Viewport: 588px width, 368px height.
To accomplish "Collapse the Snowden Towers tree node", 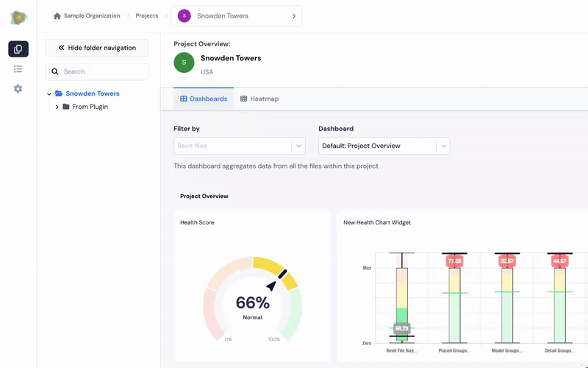I will [x=49, y=94].
